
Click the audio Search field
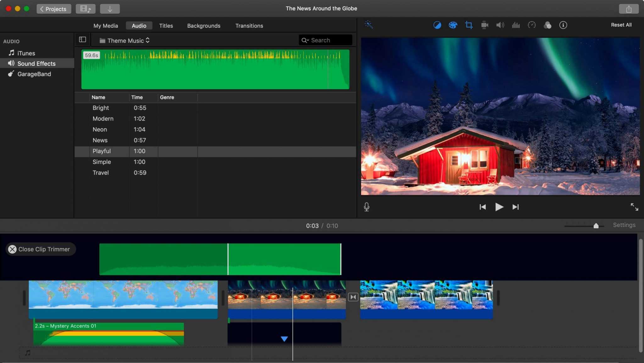point(325,40)
